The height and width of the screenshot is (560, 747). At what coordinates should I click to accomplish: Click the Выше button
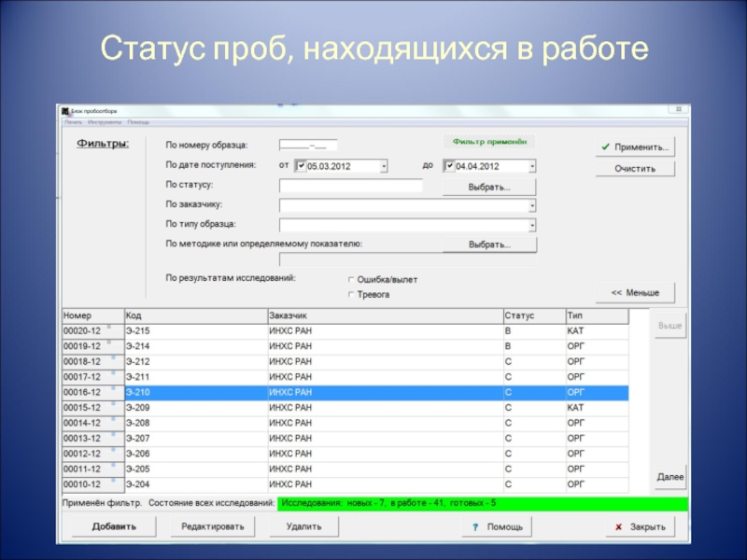670,326
